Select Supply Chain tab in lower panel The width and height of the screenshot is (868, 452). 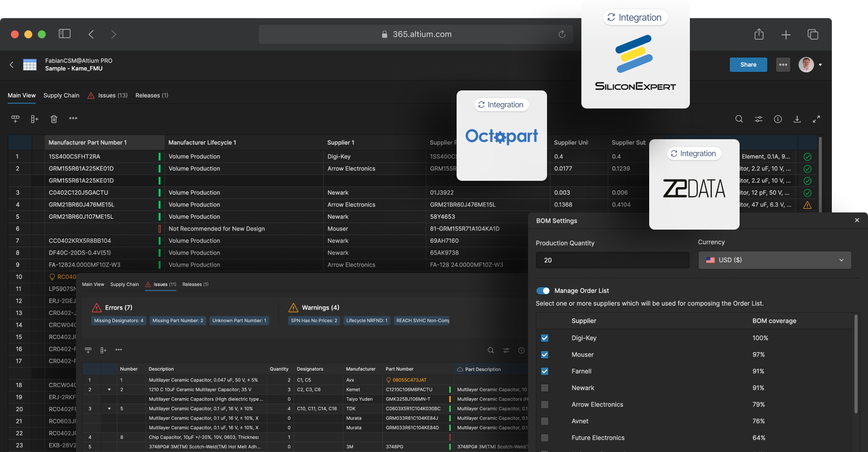124,284
